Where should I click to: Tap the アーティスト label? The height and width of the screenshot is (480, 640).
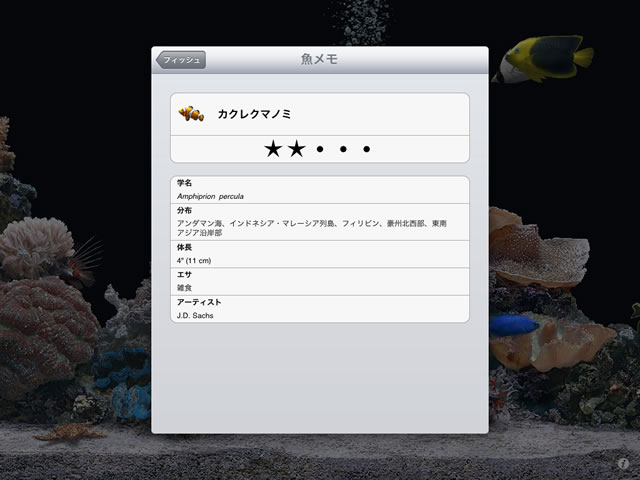(199, 302)
